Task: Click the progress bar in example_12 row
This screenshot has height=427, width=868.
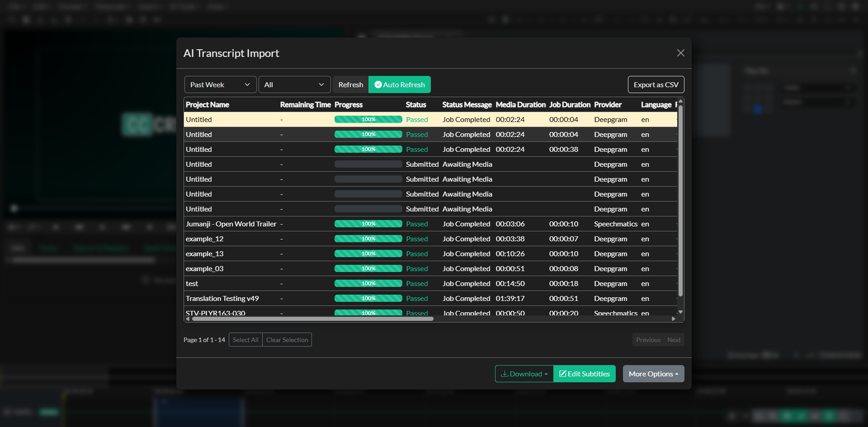Action: [x=368, y=239]
